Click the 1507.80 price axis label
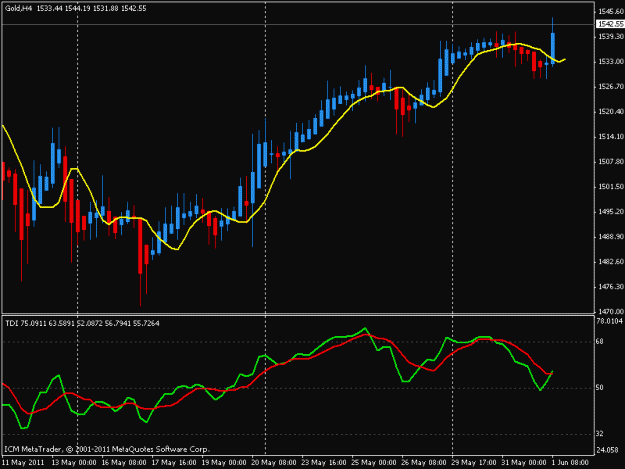The height and width of the screenshot is (469, 625). coord(611,162)
